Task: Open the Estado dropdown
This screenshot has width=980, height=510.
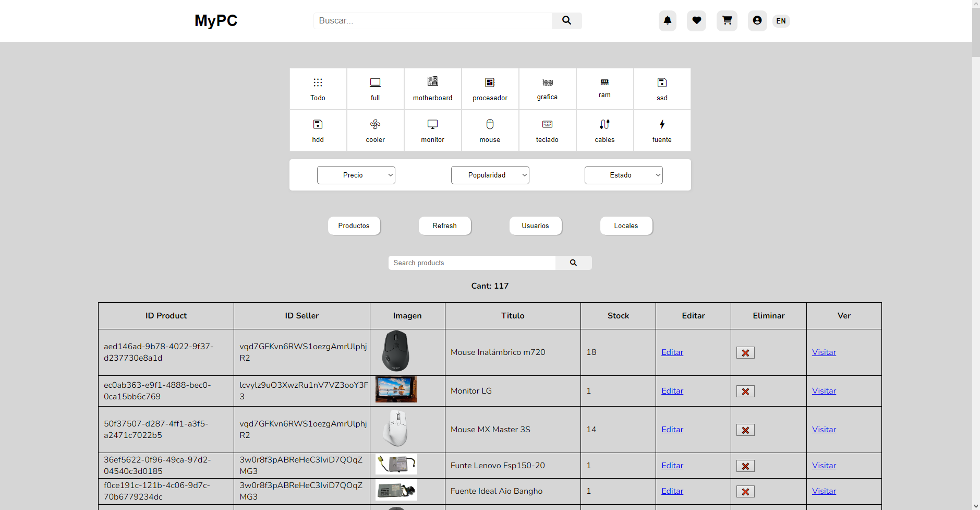Action: [x=623, y=175]
